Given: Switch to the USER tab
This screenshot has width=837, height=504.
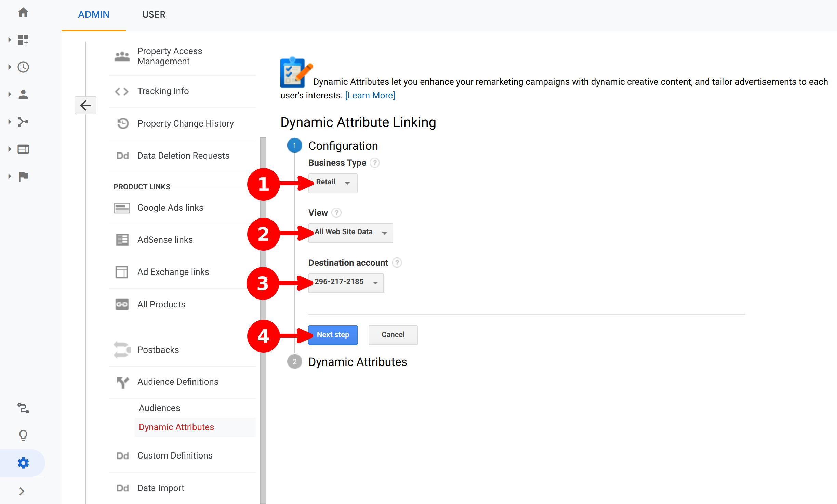Looking at the screenshot, I should pyautogui.click(x=154, y=15).
